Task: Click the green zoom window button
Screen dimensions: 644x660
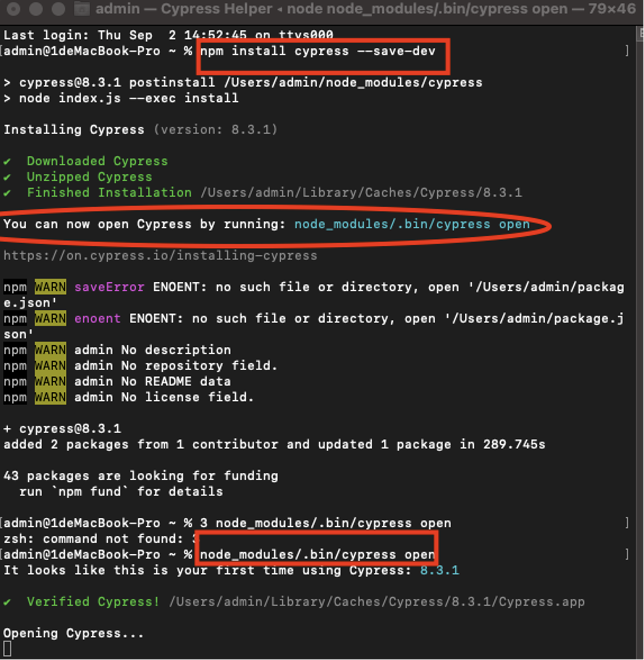Action: pyautogui.click(x=58, y=8)
